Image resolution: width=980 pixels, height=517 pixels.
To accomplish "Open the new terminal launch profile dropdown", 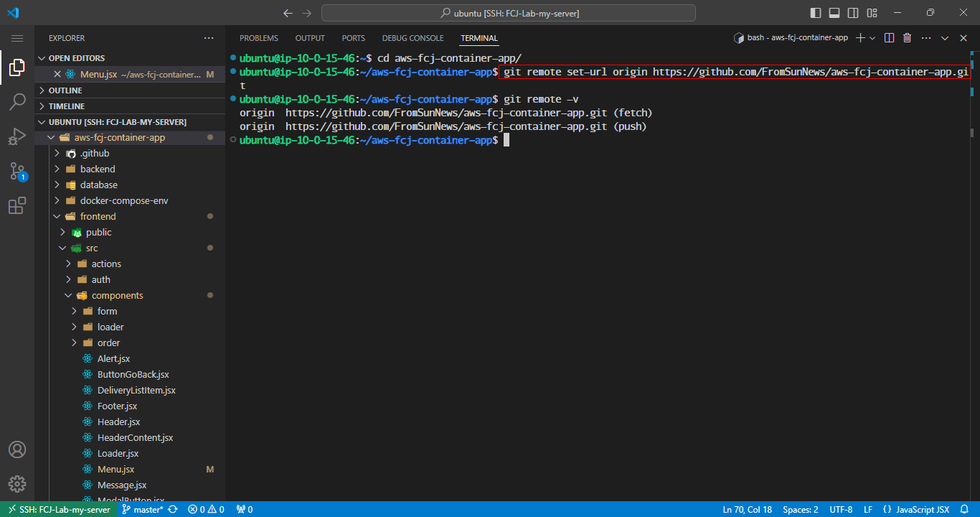I will click(872, 38).
